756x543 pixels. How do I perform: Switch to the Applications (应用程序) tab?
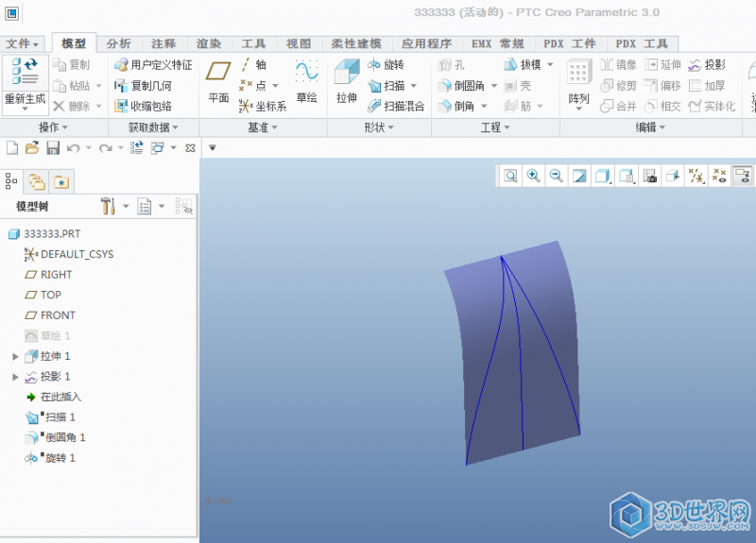(x=427, y=43)
